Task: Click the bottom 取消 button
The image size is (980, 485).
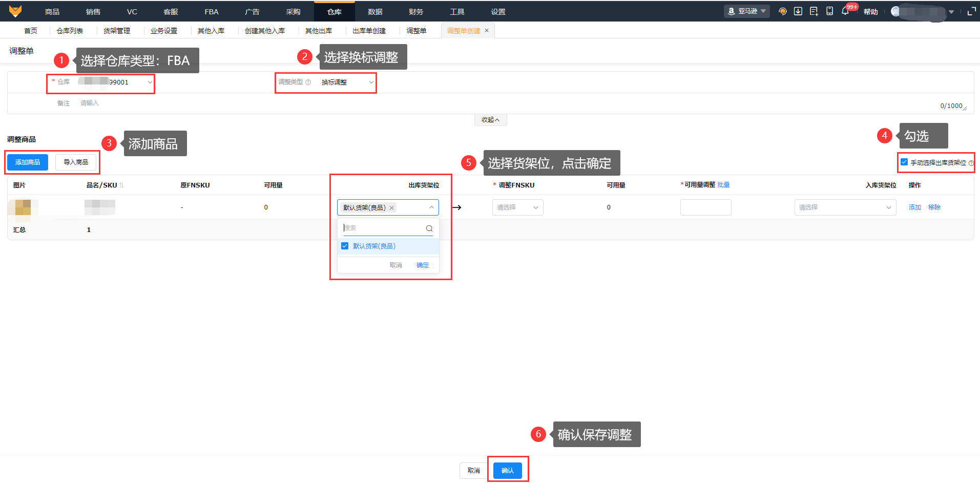Action: point(474,471)
